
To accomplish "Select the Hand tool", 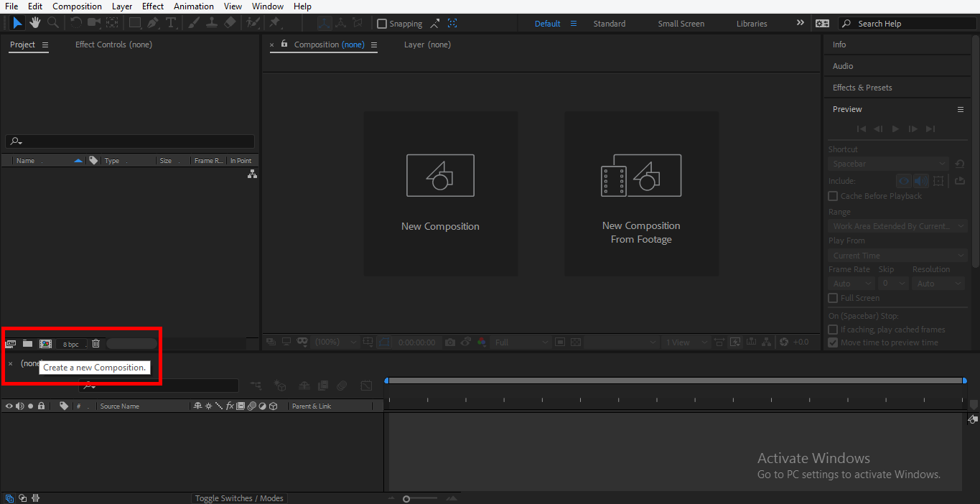I will [x=34, y=22].
